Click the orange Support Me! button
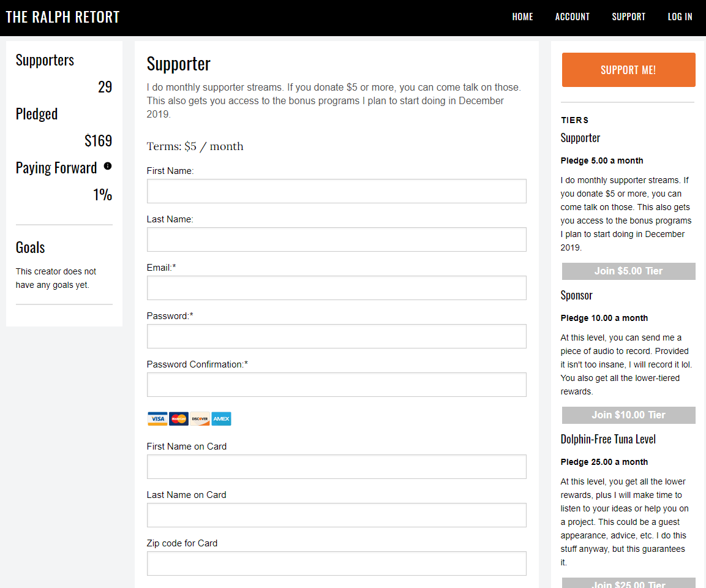Viewport: 706px width, 588px height. tap(629, 70)
